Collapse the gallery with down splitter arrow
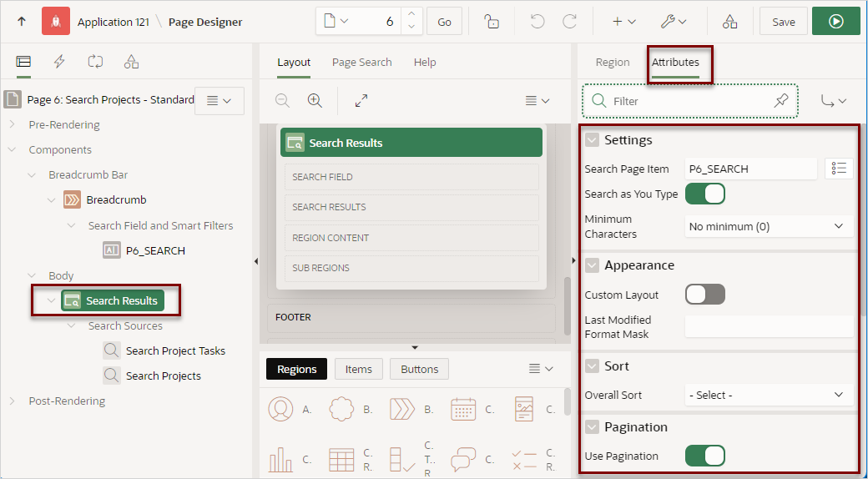The height and width of the screenshot is (479, 868). [x=415, y=347]
